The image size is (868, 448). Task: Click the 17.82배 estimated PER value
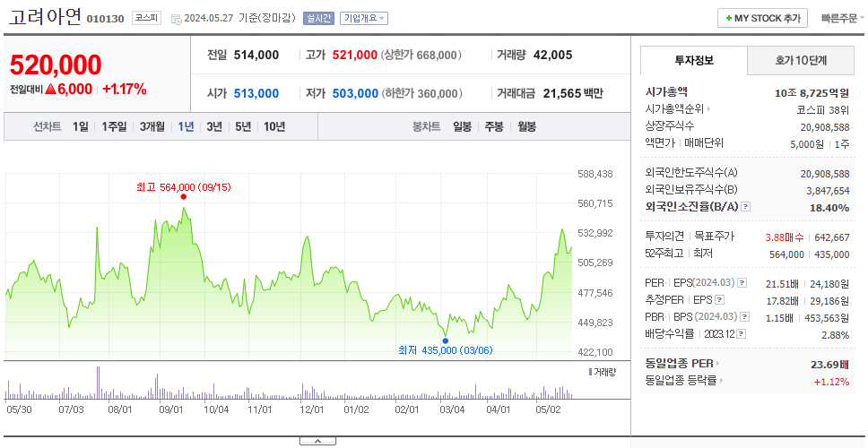782,301
